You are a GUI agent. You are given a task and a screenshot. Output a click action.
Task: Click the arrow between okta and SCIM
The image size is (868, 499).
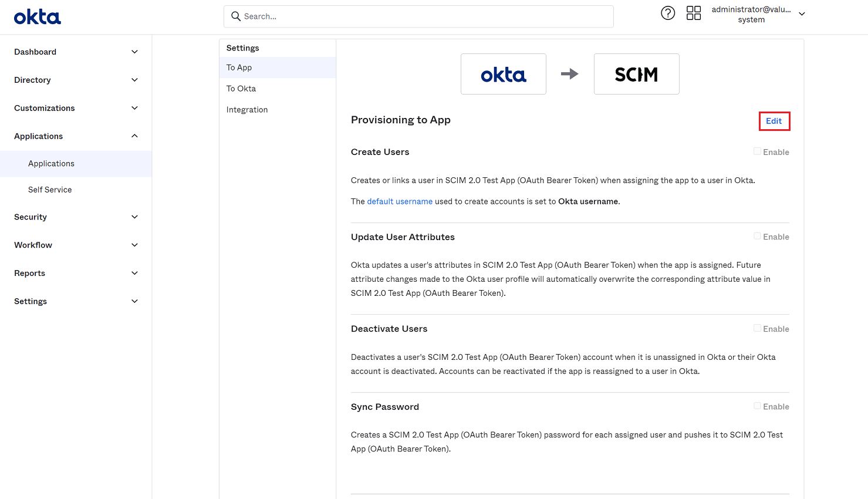[x=570, y=74]
